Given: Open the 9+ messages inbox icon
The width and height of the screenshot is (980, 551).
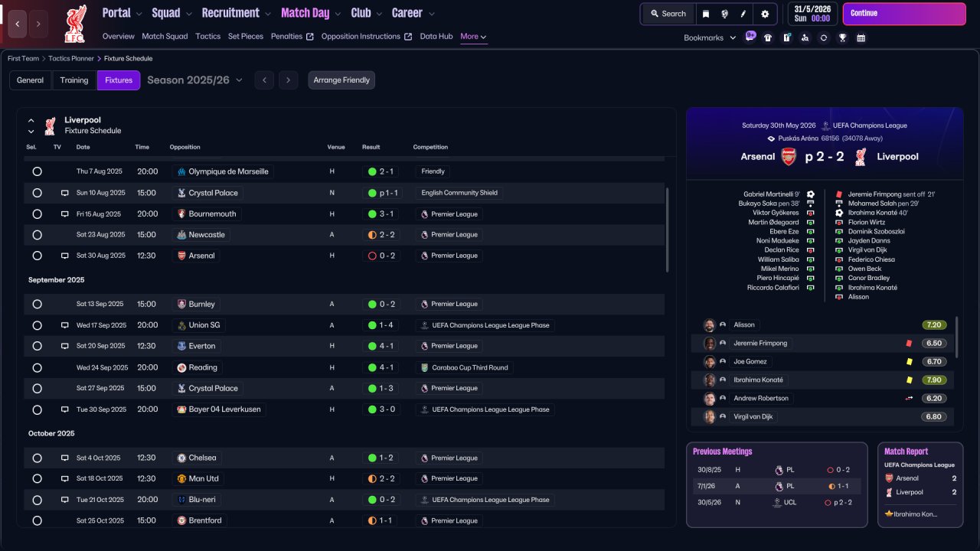Looking at the screenshot, I should (x=750, y=37).
